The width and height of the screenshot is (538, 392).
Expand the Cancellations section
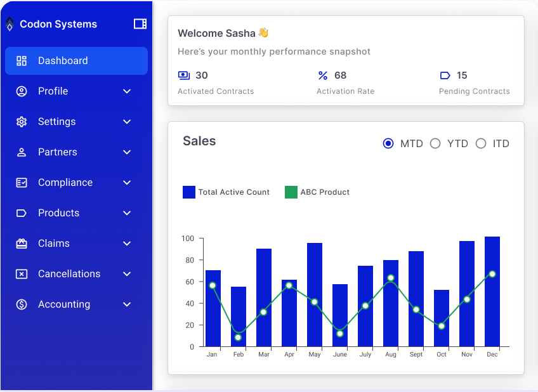126,274
